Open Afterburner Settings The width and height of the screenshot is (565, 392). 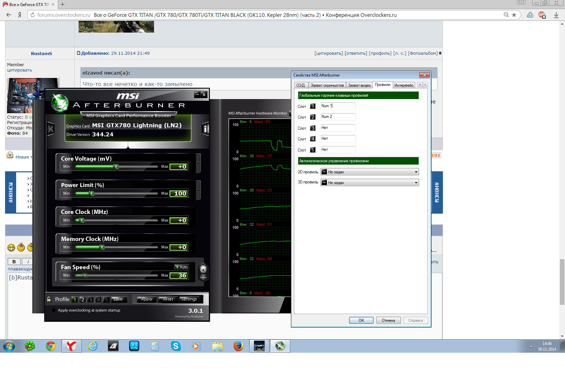click(x=189, y=299)
